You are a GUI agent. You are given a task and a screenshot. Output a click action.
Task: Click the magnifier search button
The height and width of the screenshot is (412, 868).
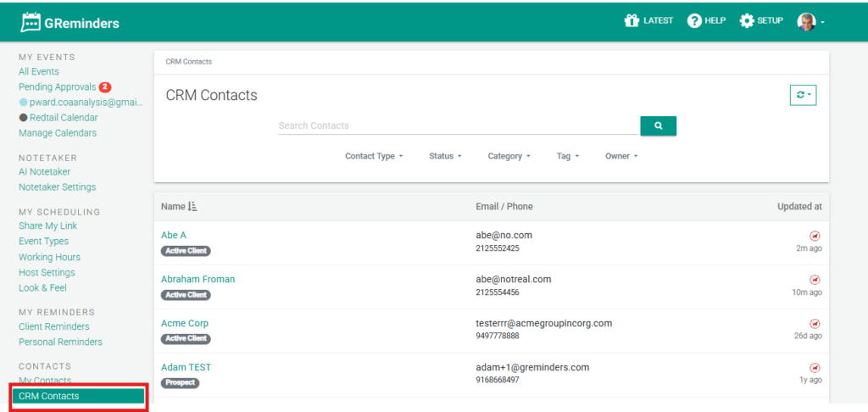[x=658, y=125]
